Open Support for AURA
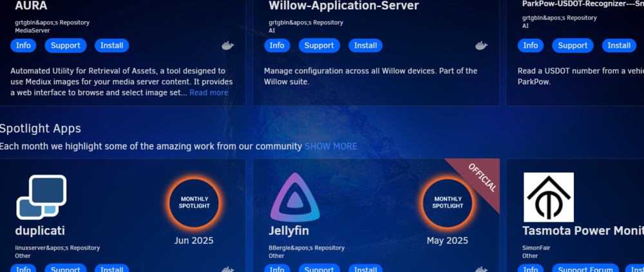 (66, 46)
